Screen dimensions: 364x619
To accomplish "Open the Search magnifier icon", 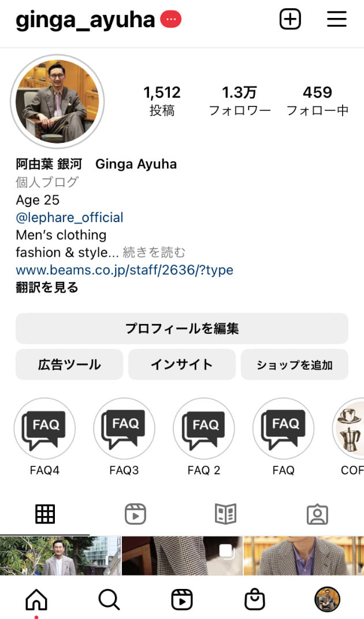I will tap(109, 600).
